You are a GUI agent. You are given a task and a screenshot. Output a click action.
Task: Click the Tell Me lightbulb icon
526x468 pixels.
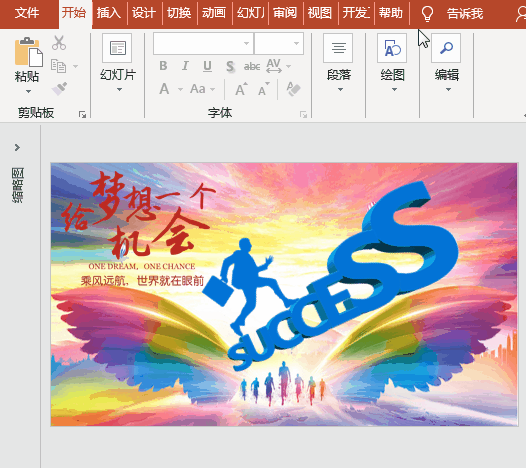tap(427, 14)
